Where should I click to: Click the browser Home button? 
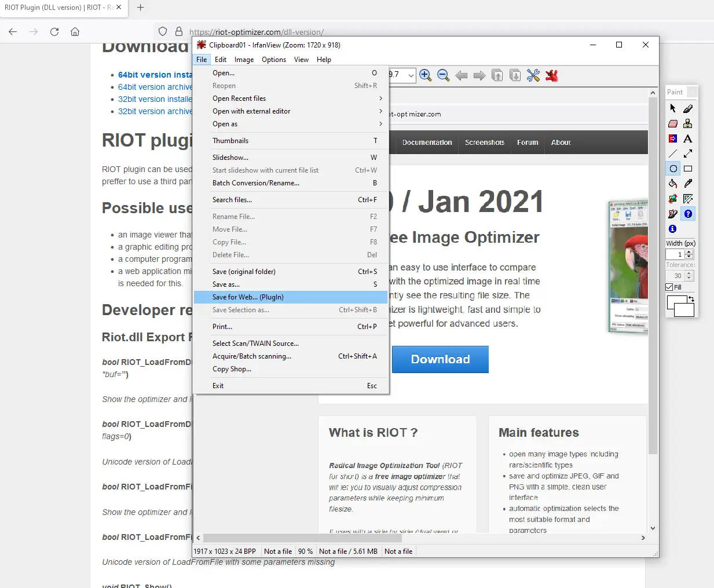pyautogui.click(x=75, y=32)
